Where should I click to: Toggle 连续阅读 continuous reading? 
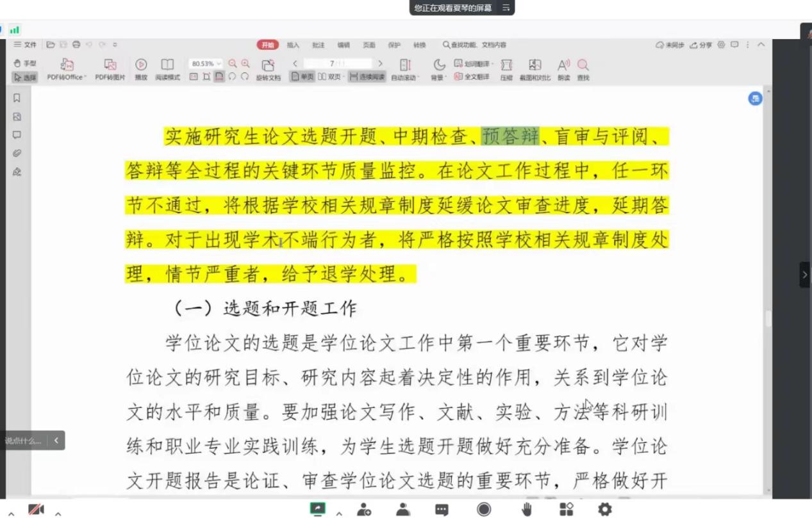[367, 77]
